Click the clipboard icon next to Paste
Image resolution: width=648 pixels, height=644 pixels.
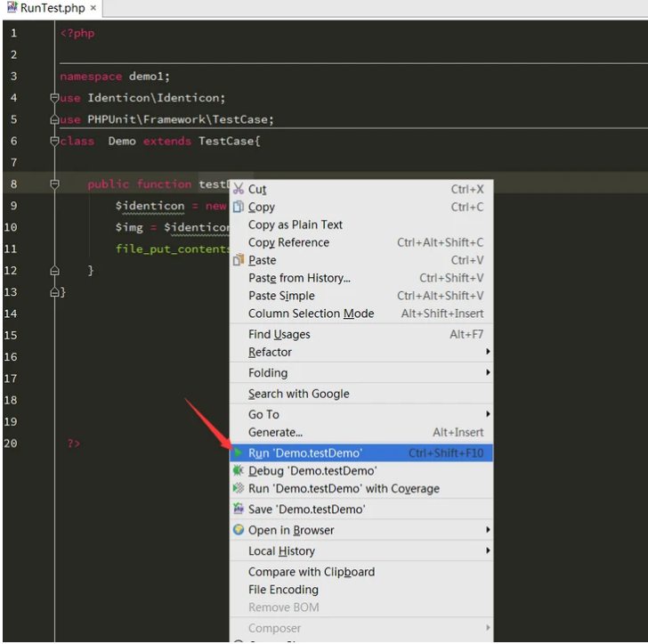pyautogui.click(x=238, y=260)
